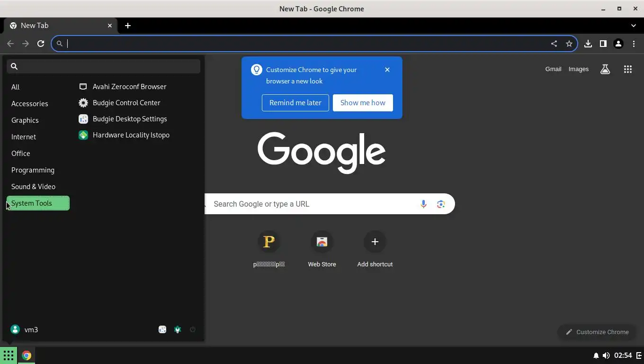Close the New Tab tab

click(x=110, y=26)
